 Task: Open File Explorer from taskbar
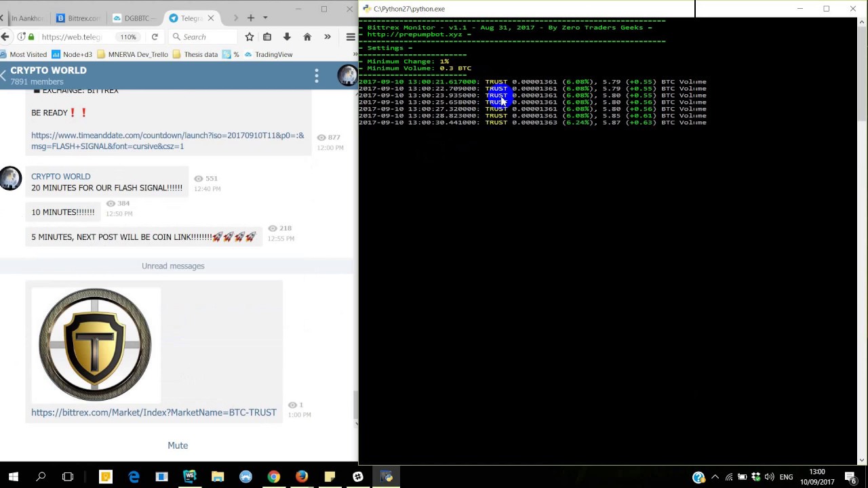218,476
